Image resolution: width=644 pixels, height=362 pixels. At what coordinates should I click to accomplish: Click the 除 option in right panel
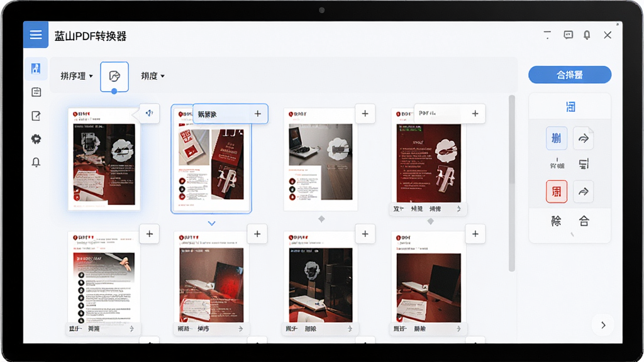click(x=556, y=221)
